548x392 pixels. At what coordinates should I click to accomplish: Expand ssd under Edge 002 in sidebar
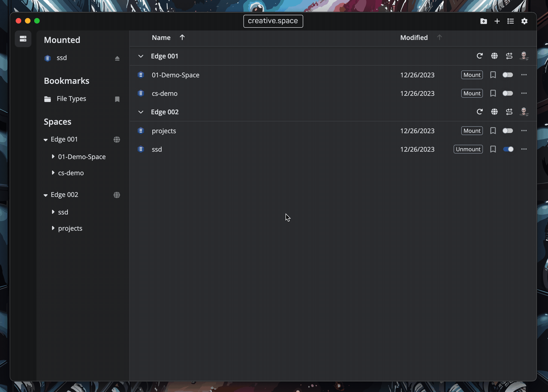pos(53,212)
